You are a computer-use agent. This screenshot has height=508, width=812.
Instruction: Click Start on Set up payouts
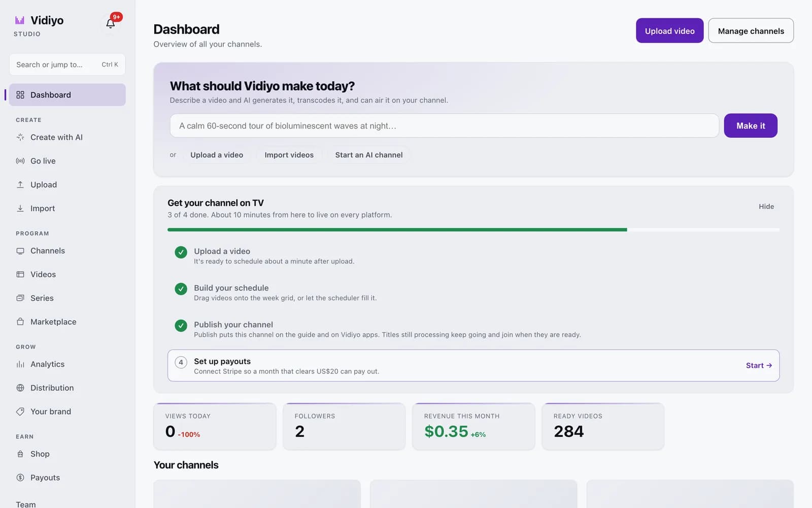(x=759, y=365)
